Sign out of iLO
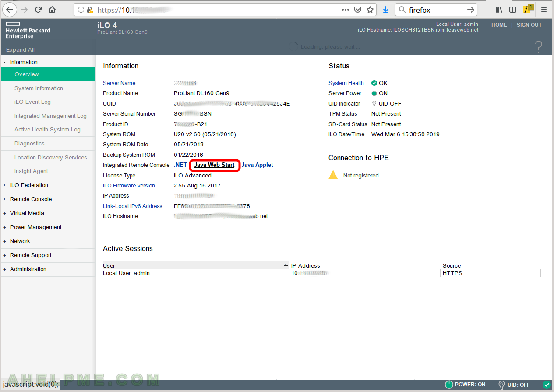The height and width of the screenshot is (392, 554). (x=529, y=25)
